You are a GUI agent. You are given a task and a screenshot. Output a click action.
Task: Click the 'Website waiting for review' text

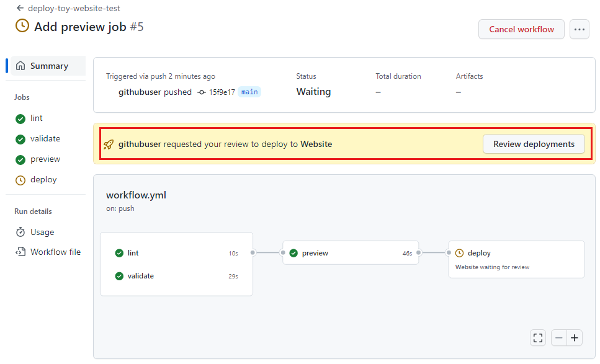click(492, 267)
